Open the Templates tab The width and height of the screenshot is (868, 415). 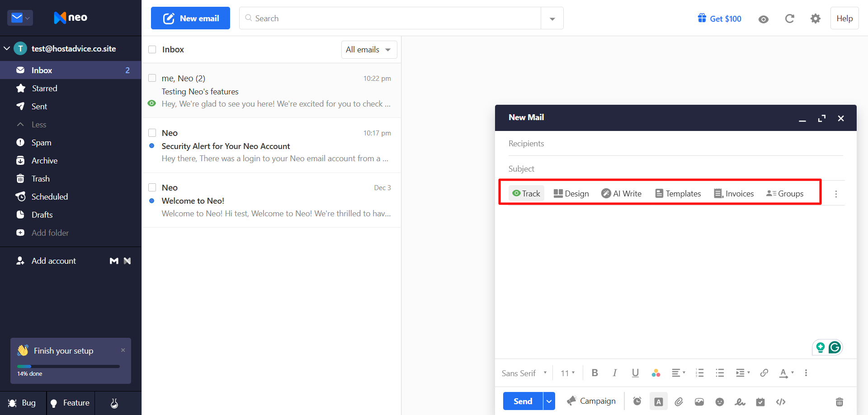(678, 193)
